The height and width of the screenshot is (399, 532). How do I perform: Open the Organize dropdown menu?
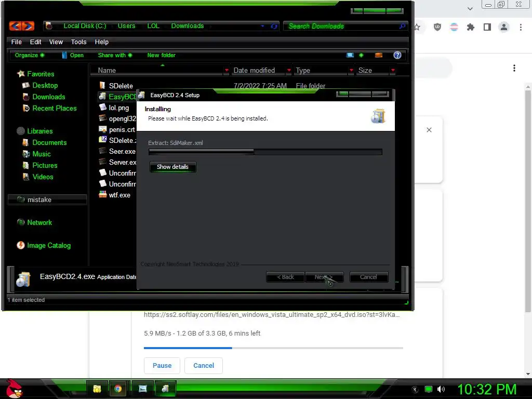30,55
